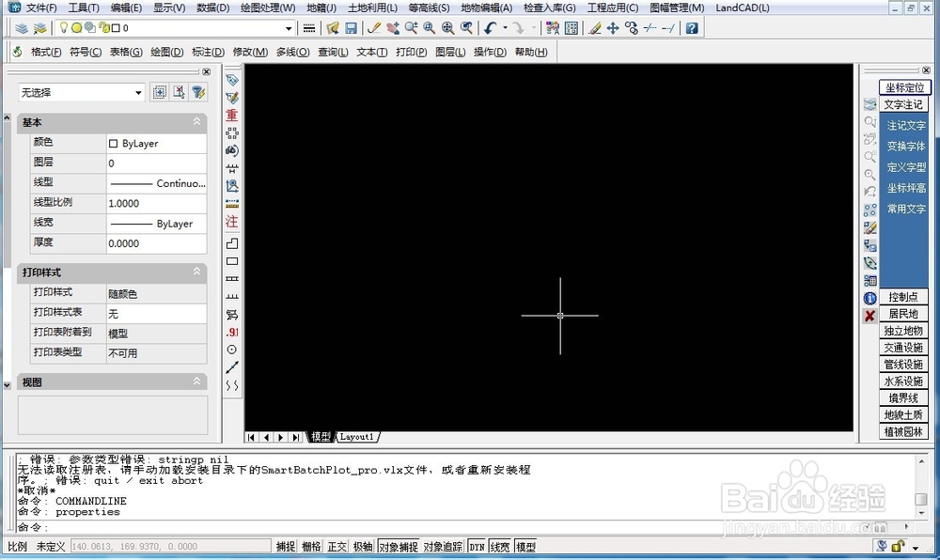Click the red 重 icon in the vertical toolbar
The height and width of the screenshot is (560, 940).
pos(232,115)
